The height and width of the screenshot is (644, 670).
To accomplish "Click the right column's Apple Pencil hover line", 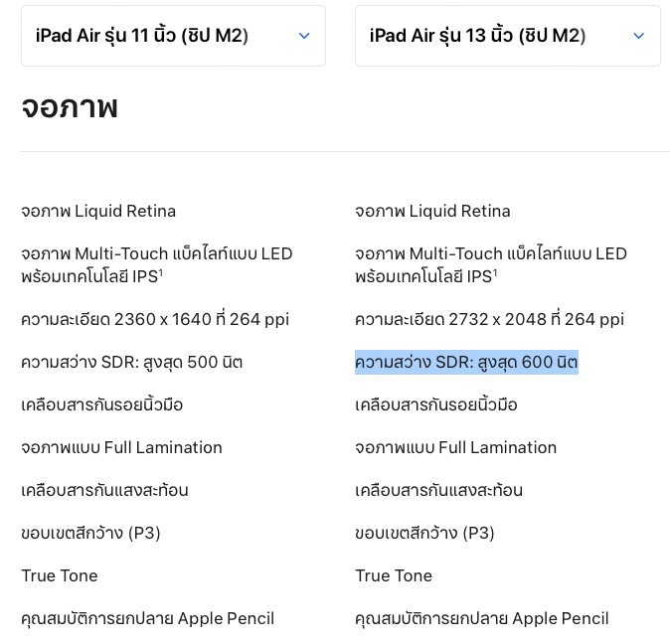I will (482, 618).
